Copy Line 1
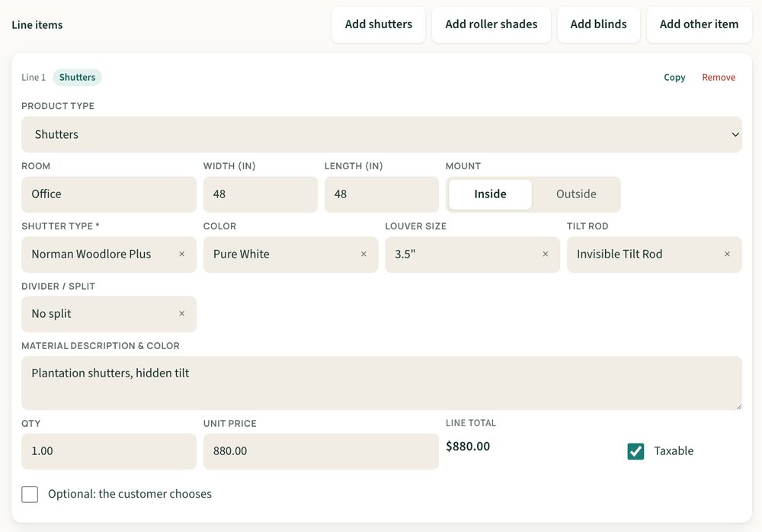The image size is (762, 532). coord(674,77)
